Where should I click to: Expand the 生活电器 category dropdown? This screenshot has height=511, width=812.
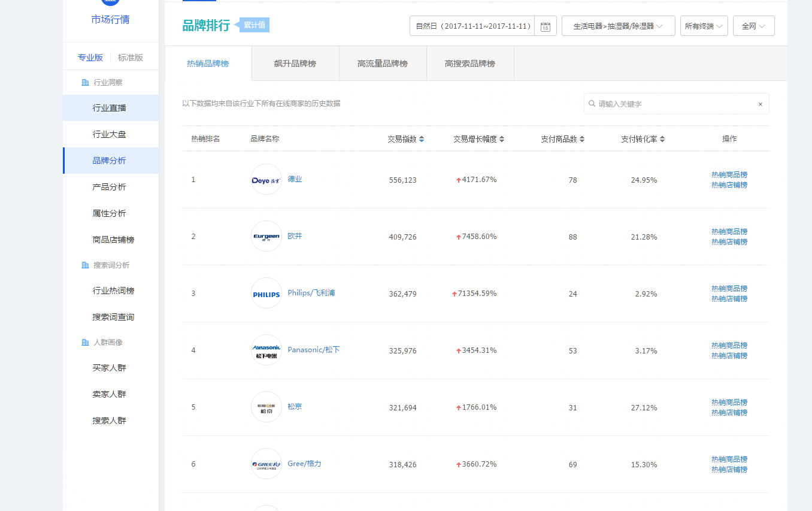point(618,26)
